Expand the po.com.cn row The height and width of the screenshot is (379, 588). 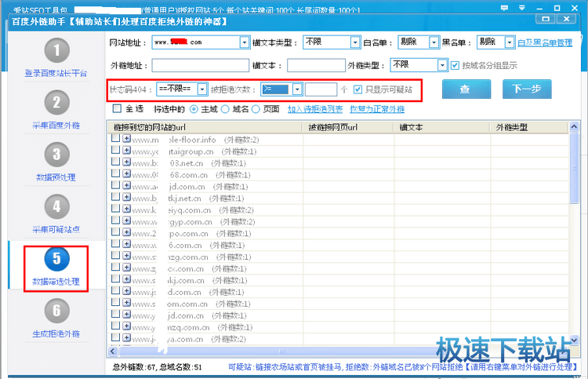(x=126, y=232)
